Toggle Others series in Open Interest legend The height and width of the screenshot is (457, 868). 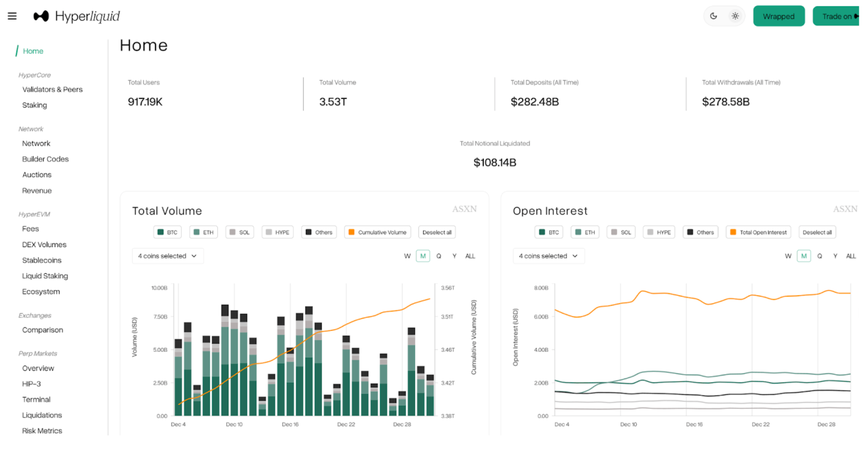tap(700, 232)
